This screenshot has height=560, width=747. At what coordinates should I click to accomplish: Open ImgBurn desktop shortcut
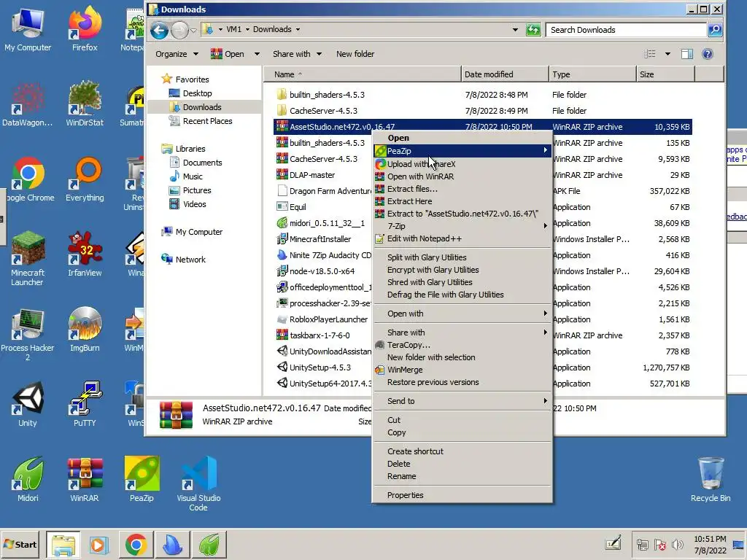pyautogui.click(x=85, y=329)
